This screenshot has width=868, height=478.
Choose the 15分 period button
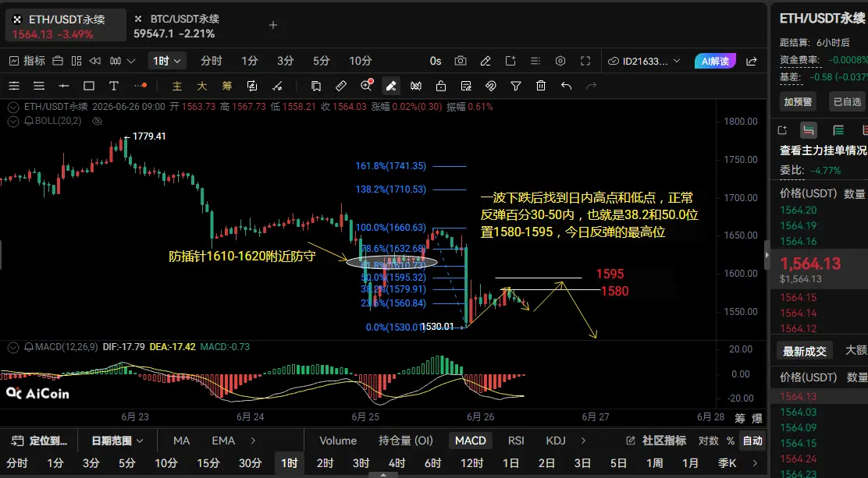[x=208, y=464]
